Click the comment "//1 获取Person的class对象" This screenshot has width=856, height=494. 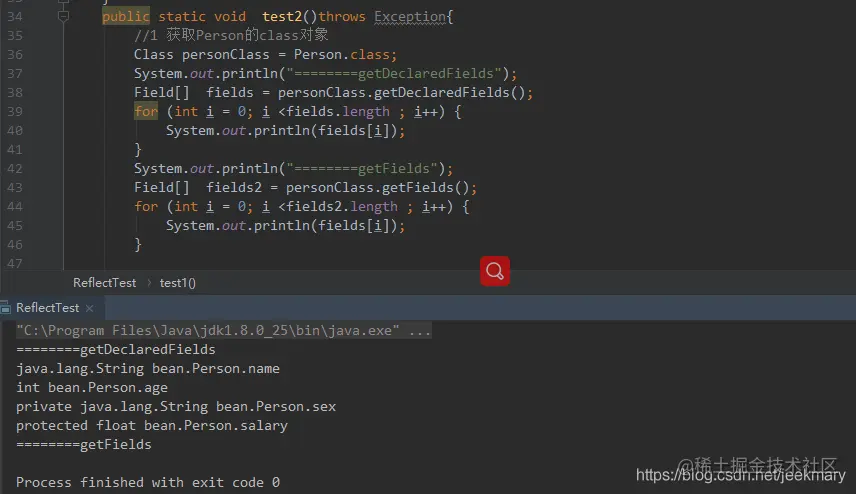pyautogui.click(x=231, y=35)
